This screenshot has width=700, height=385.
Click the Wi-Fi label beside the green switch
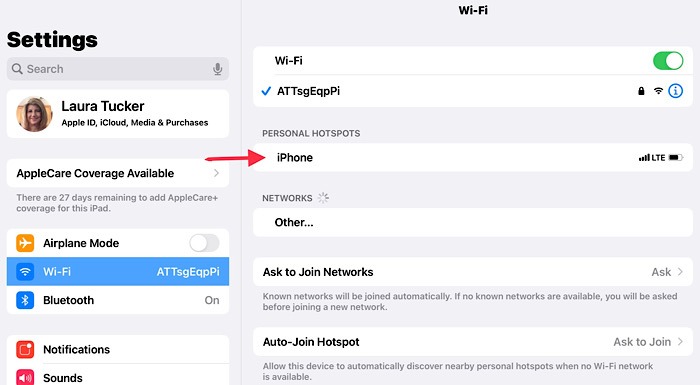(x=288, y=61)
